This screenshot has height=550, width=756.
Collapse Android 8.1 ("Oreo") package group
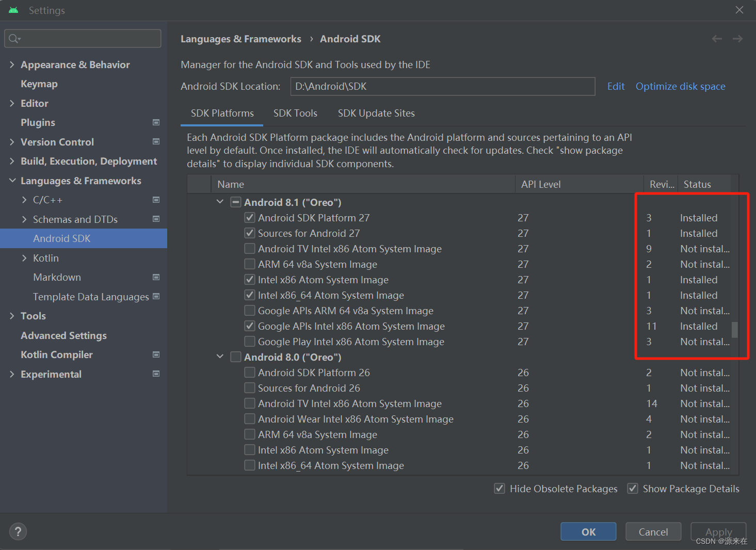220,202
